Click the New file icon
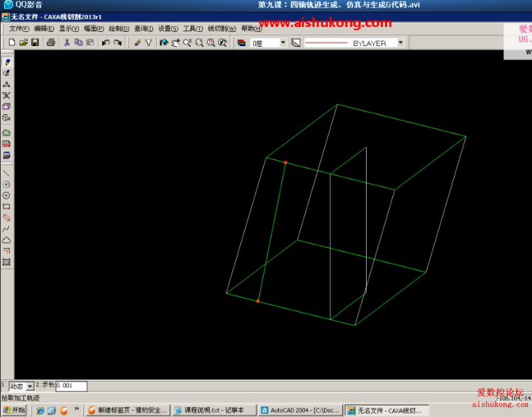This screenshot has width=532, height=417. coord(12,43)
